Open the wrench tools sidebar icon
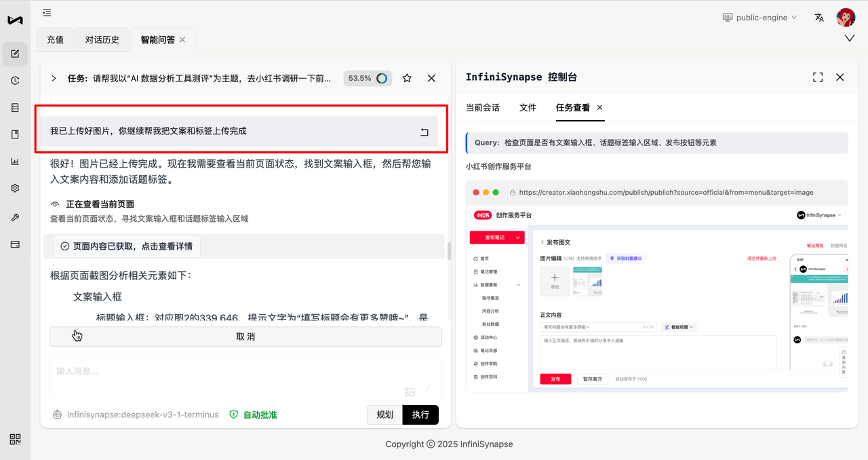 (15, 217)
